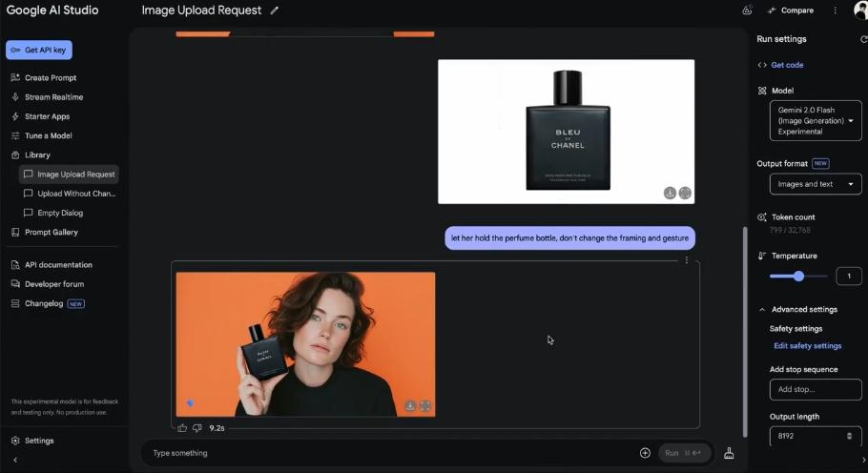Click the Run button

(683, 453)
